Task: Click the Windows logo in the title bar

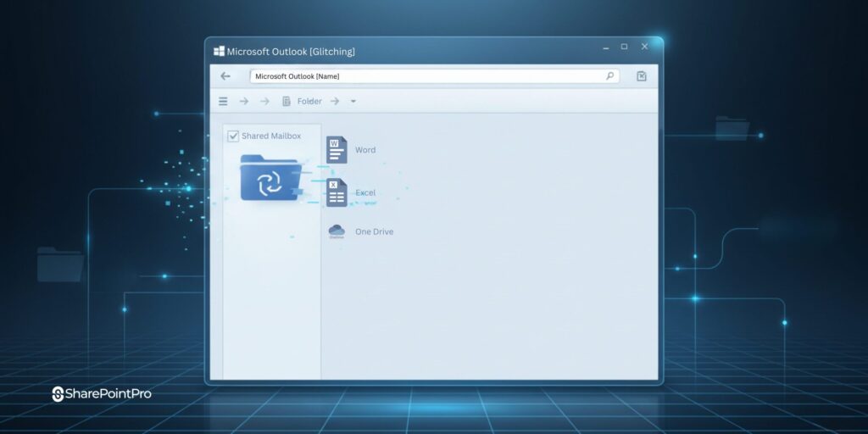Action: coord(219,52)
